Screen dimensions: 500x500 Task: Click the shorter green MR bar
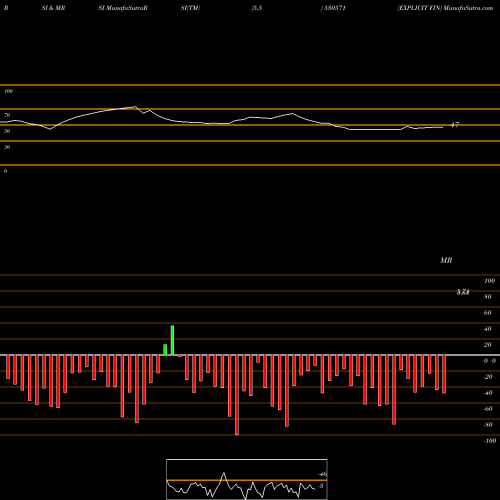165,350
